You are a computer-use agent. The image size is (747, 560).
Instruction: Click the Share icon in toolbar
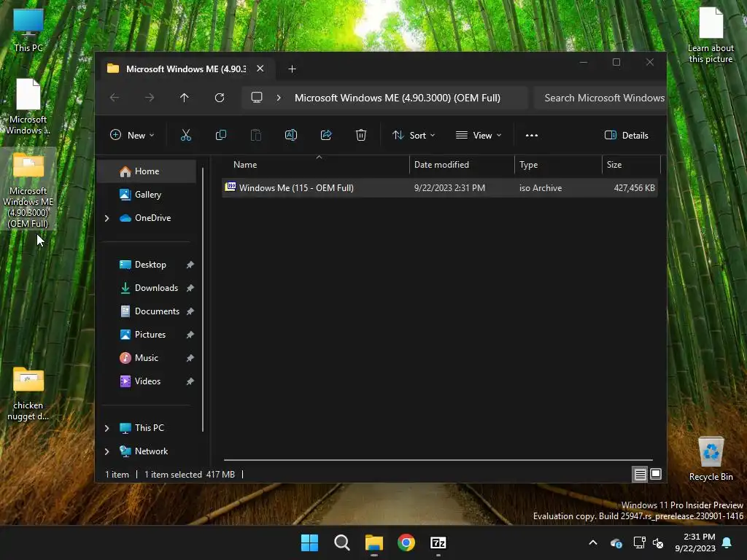(326, 135)
